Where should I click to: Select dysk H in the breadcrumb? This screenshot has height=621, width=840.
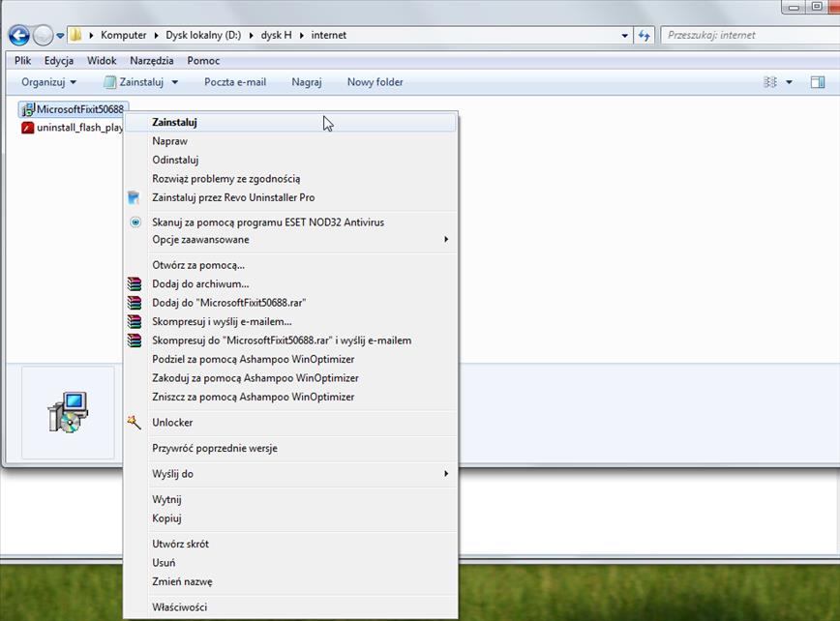276,35
